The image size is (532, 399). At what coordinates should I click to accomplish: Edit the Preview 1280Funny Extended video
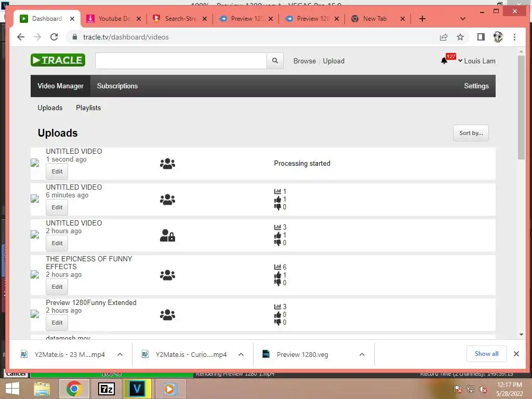point(57,323)
